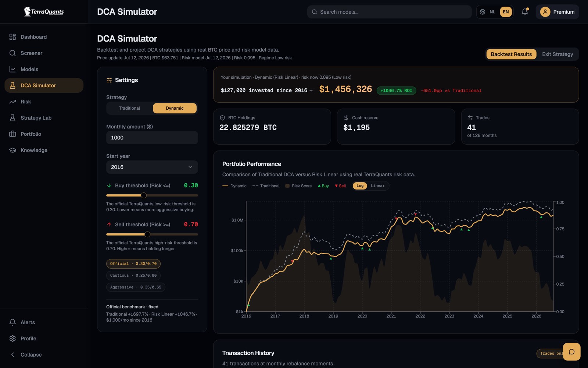Click the Monthly amount input field

[x=152, y=138]
